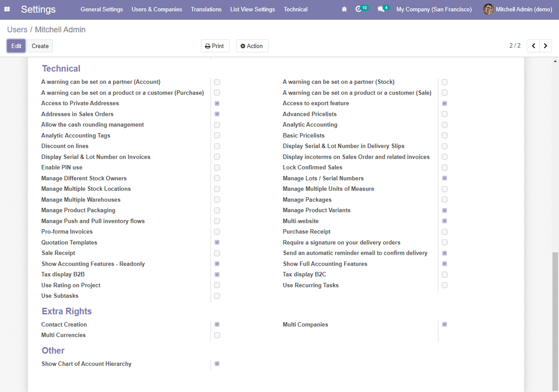
Task: Click the Technical section heading
Action: click(61, 68)
